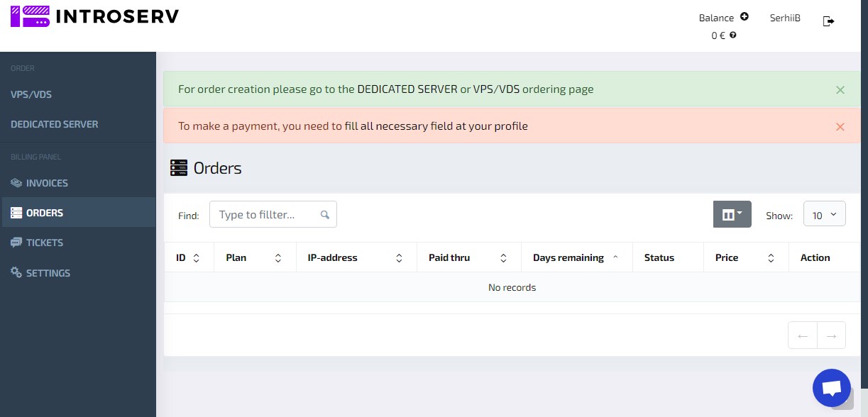
Task: Close the red payment warning alert
Action: 840,127
